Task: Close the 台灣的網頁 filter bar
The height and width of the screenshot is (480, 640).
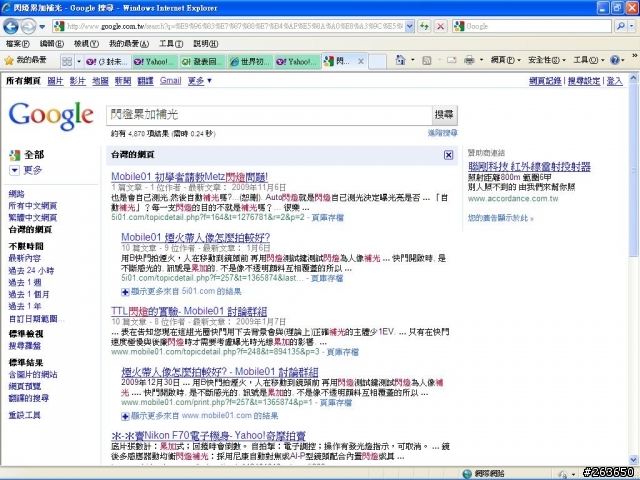Action: (x=448, y=155)
